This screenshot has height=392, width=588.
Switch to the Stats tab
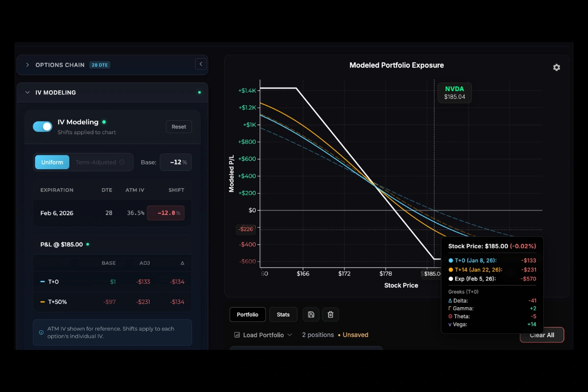pyautogui.click(x=283, y=315)
